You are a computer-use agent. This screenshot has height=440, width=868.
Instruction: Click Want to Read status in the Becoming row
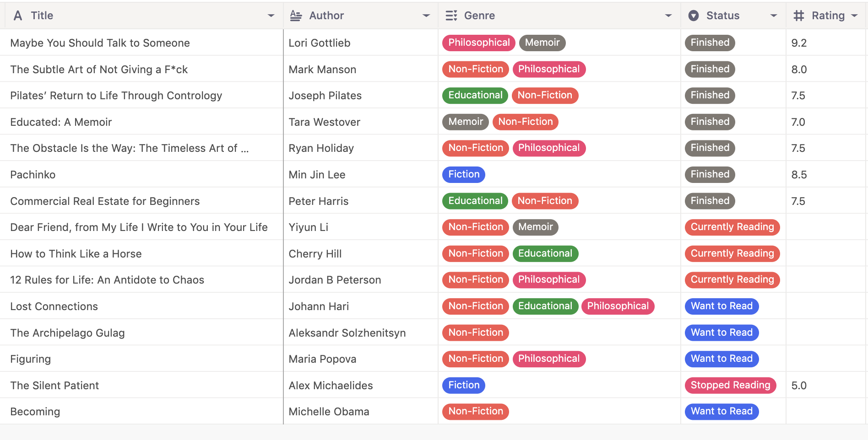[x=722, y=411]
